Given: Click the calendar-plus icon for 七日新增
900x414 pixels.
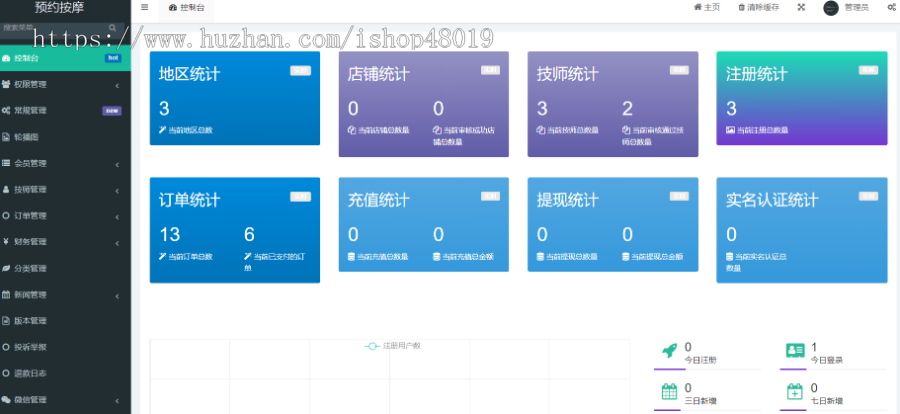Looking at the screenshot, I should [794, 392].
